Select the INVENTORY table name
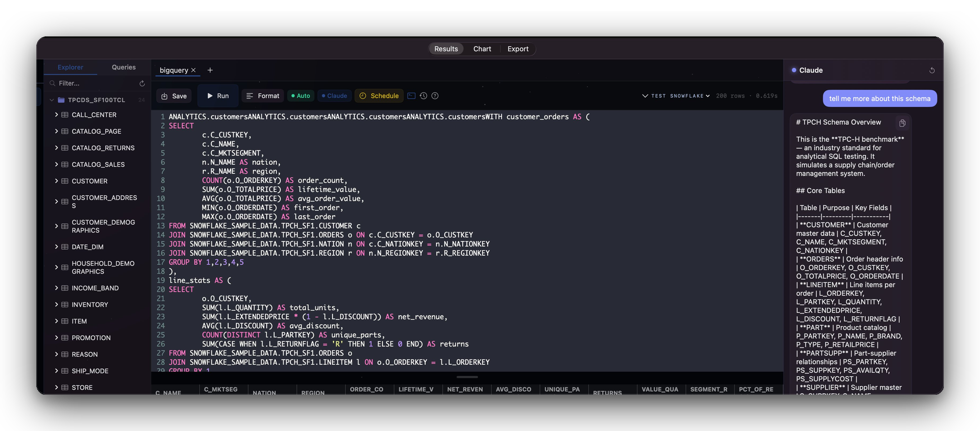980x431 pixels. coord(90,305)
